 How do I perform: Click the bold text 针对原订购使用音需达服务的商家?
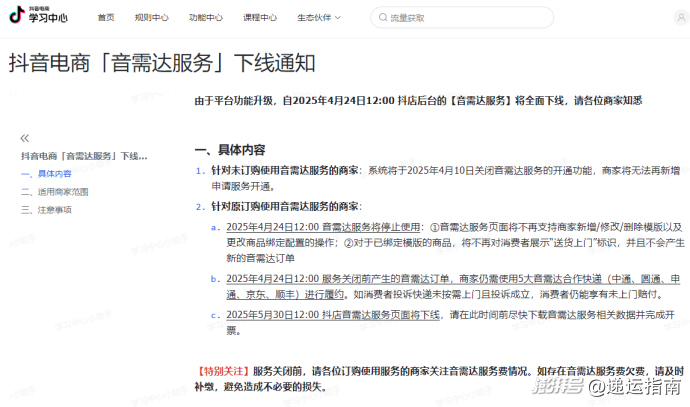(284, 207)
